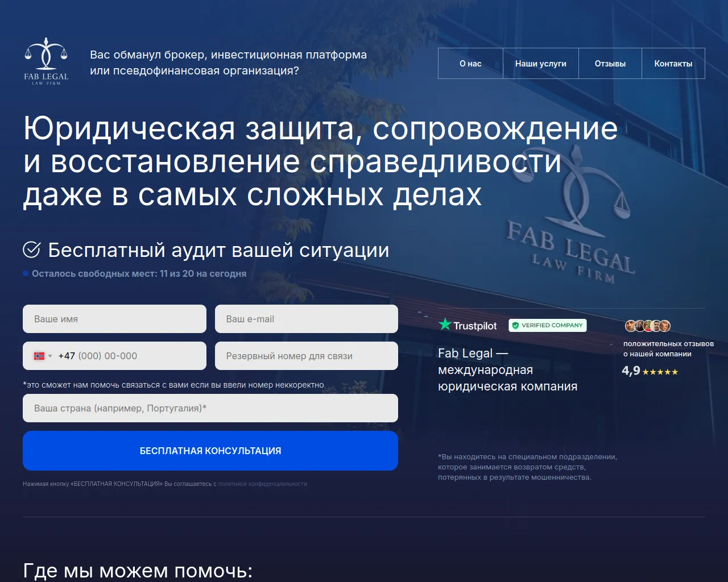Open the О нас menu item
The height and width of the screenshot is (582, 728).
(470, 64)
